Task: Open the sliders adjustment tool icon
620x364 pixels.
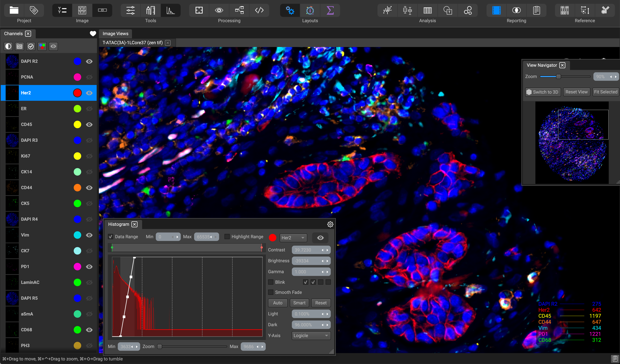Action: (x=130, y=10)
